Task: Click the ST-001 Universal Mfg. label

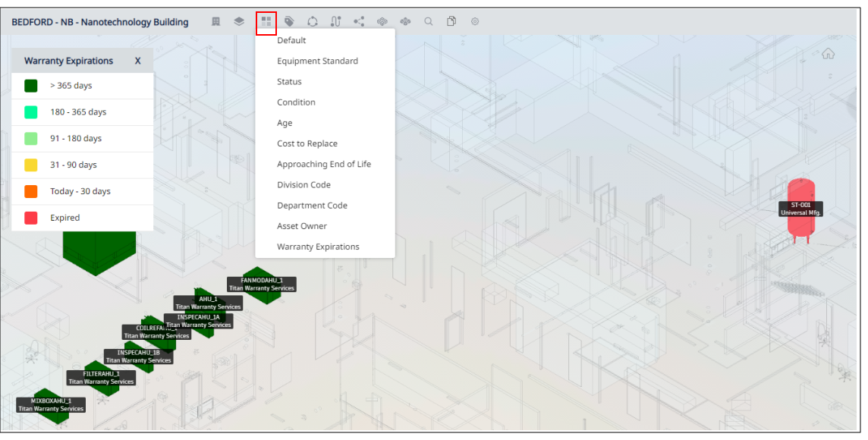Action: click(800, 209)
